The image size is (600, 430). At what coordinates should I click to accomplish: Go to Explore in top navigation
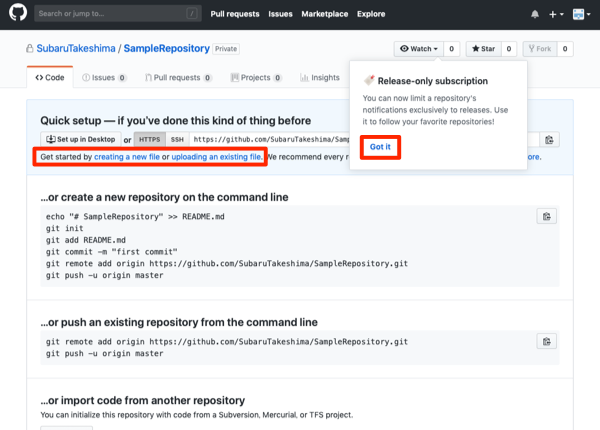point(371,14)
